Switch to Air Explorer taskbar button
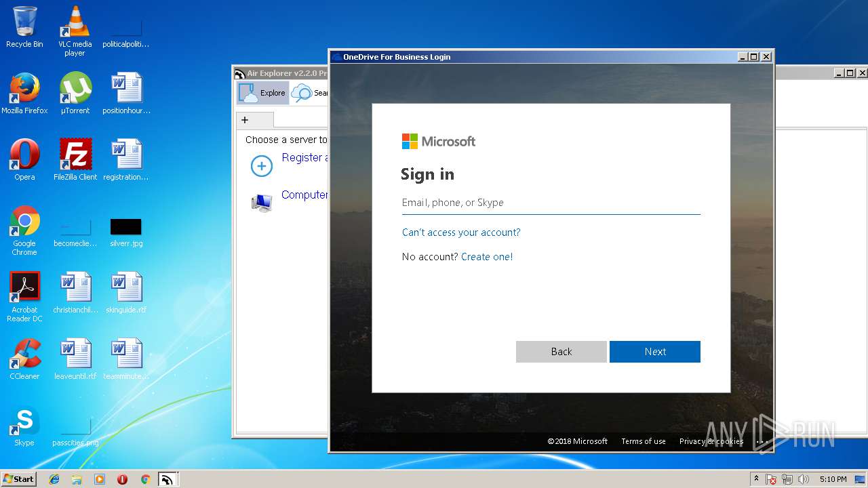The image size is (868, 488). 167,479
